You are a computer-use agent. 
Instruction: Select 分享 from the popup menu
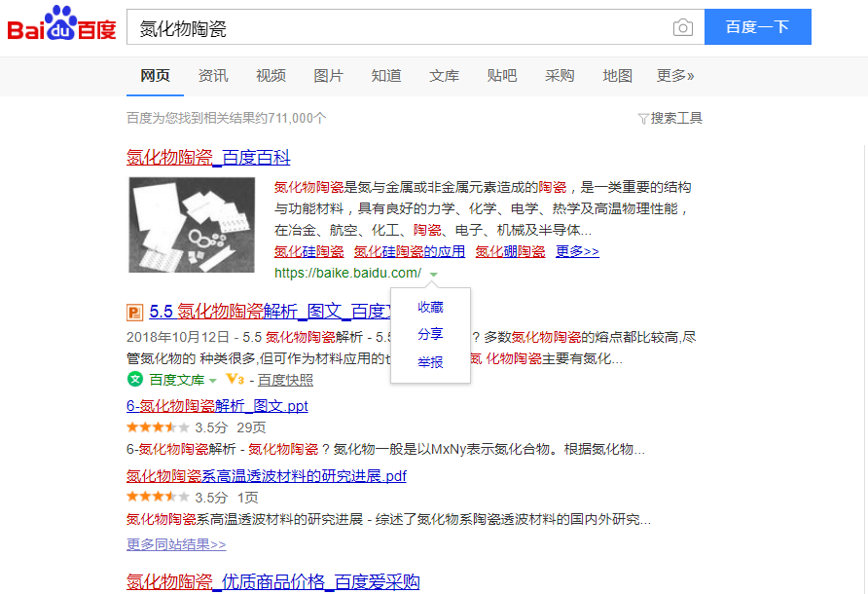(x=430, y=334)
